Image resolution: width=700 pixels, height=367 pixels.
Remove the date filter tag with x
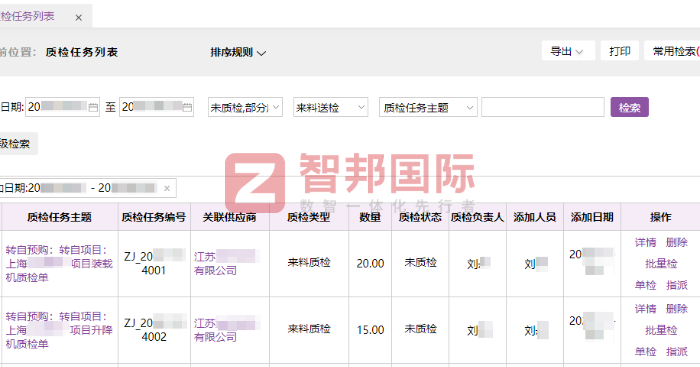[167, 188]
